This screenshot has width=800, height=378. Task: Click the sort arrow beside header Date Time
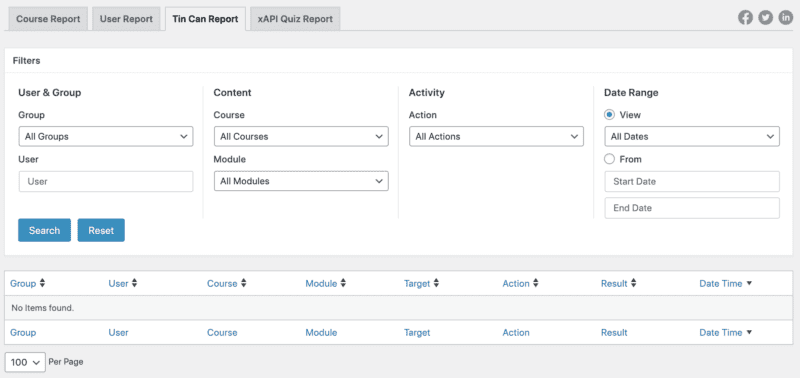tap(749, 283)
